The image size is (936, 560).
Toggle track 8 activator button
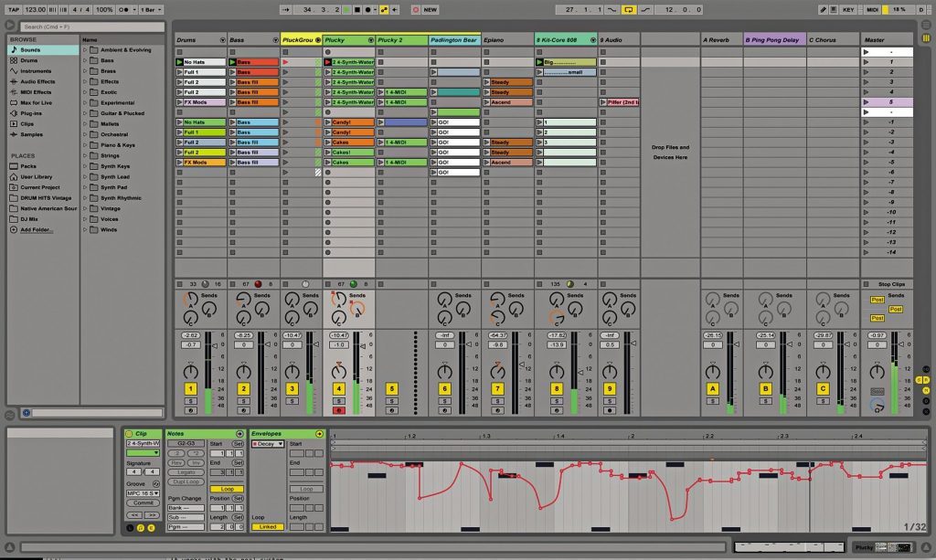click(x=557, y=389)
